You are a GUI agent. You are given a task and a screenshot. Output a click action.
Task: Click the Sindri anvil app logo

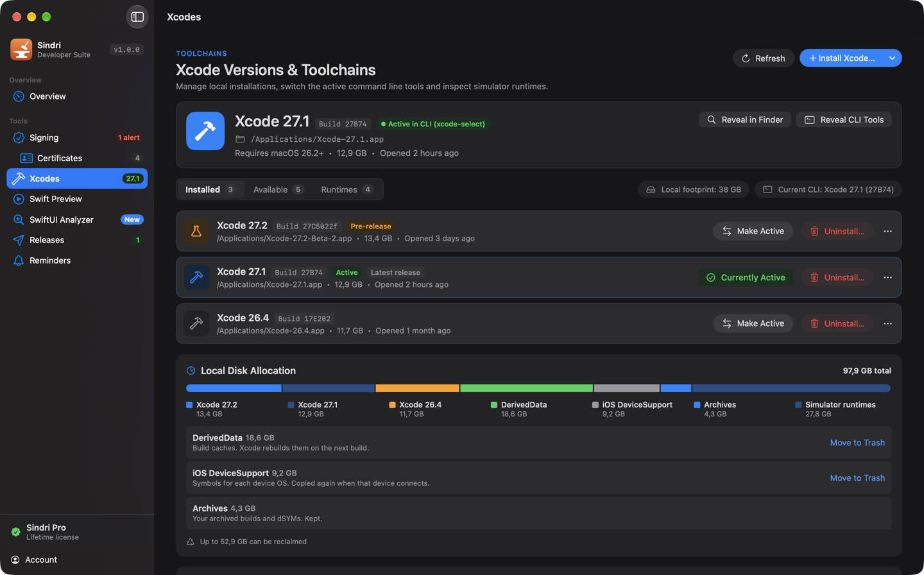coord(21,49)
